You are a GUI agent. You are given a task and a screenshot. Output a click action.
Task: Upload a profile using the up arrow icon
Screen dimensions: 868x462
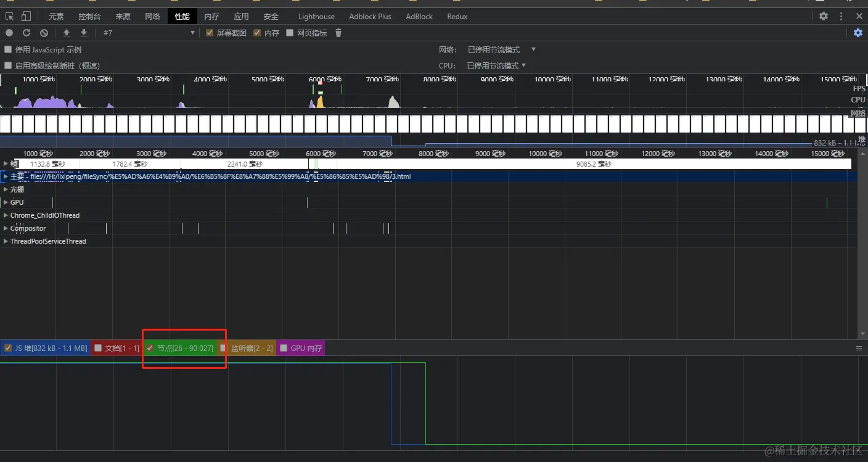(67, 33)
